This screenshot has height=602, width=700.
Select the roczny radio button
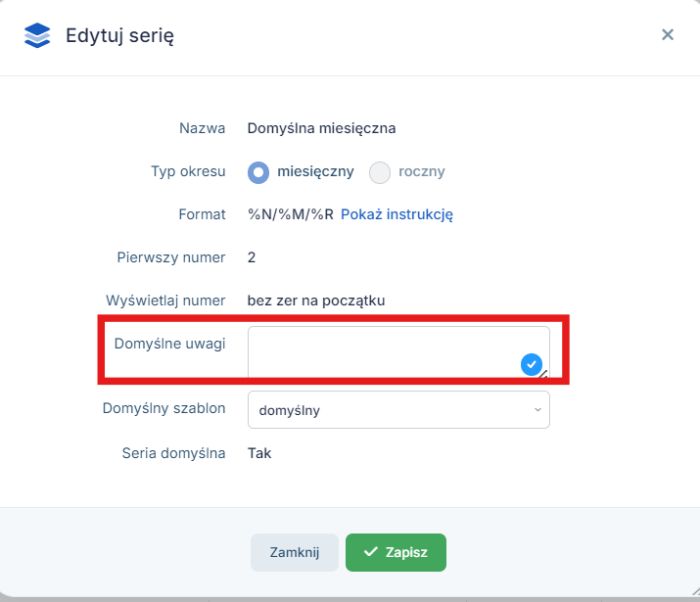(x=380, y=172)
